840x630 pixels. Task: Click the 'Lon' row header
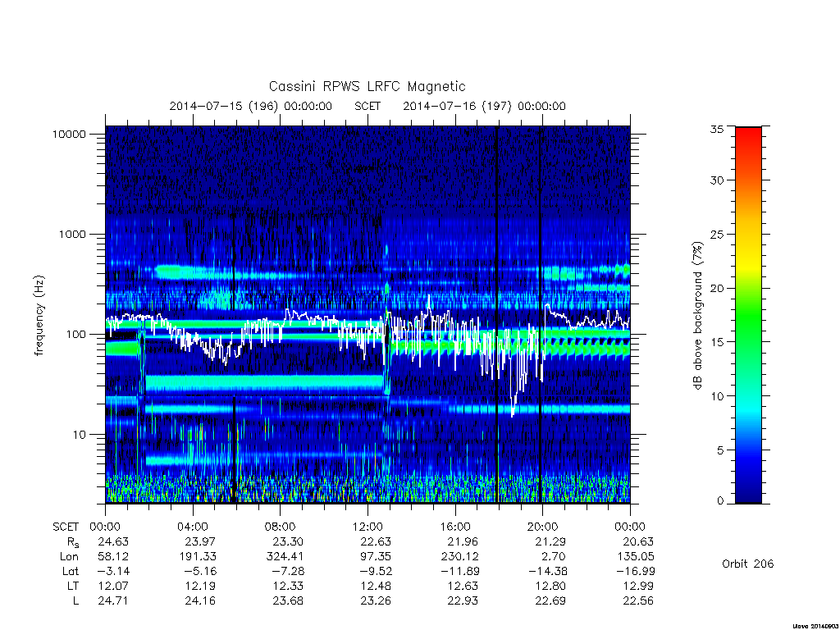(69, 557)
